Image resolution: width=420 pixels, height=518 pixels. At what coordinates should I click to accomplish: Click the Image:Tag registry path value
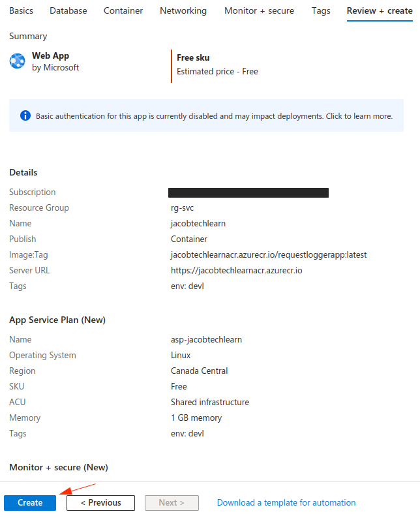tap(264, 255)
